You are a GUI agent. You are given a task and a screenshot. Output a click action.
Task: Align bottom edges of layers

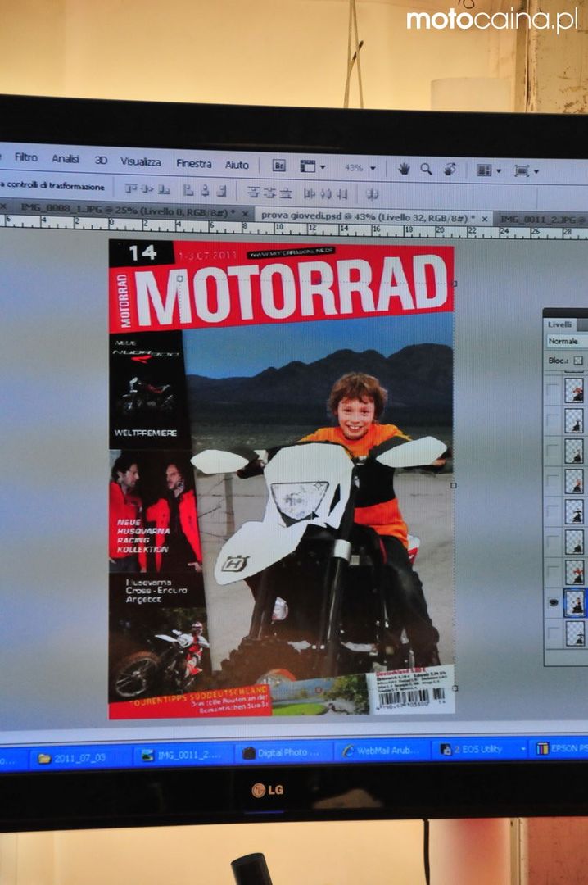(x=165, y=190)
